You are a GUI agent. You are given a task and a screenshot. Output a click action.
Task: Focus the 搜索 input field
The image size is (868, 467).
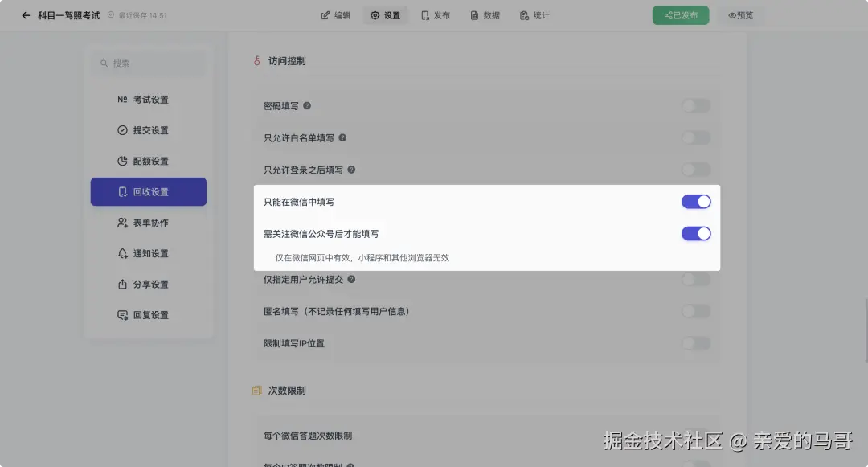pos(149,63)
